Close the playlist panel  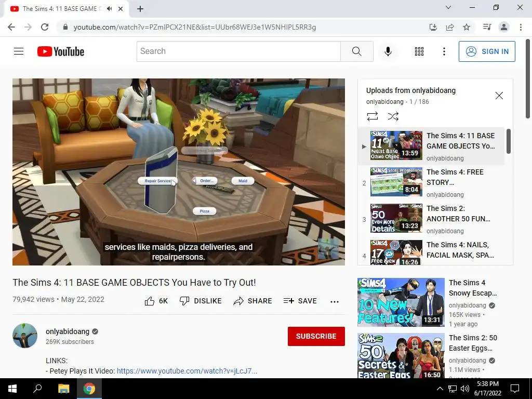[x=499, y=96]
